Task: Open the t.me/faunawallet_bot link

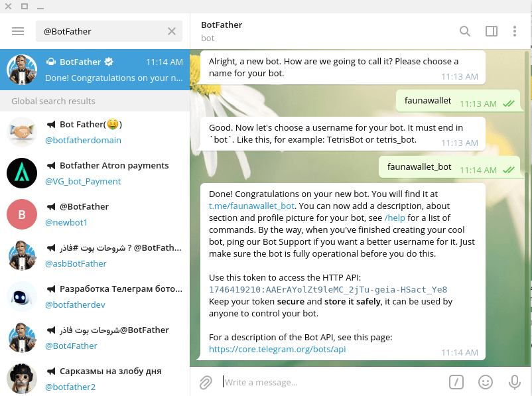Action: (x=251, y=206)
